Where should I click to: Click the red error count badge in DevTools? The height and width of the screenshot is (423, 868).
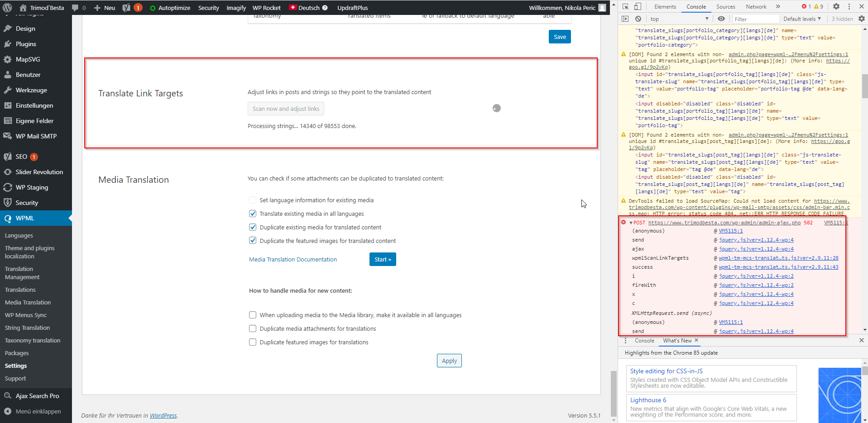click(x=806, y=6)
